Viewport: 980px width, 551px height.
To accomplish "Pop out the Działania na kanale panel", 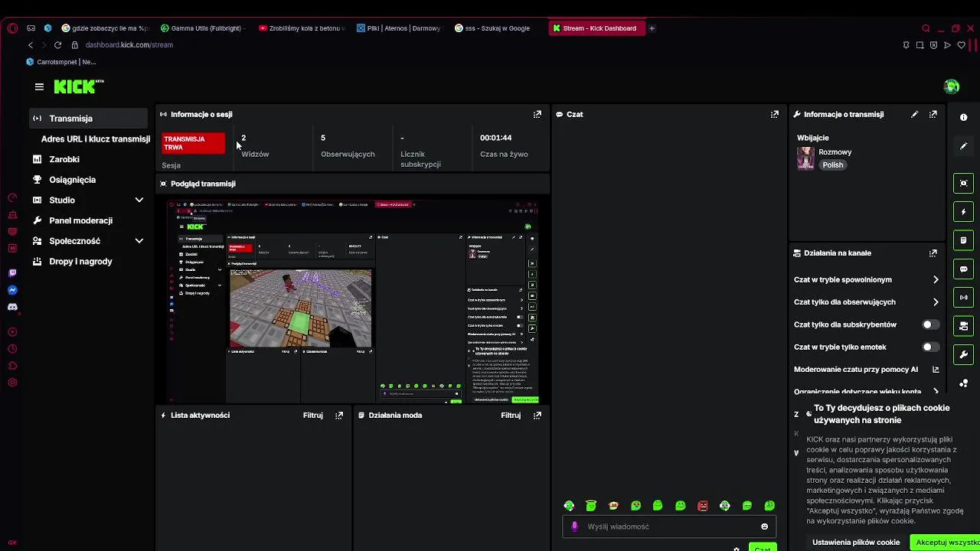I will 933,253.
